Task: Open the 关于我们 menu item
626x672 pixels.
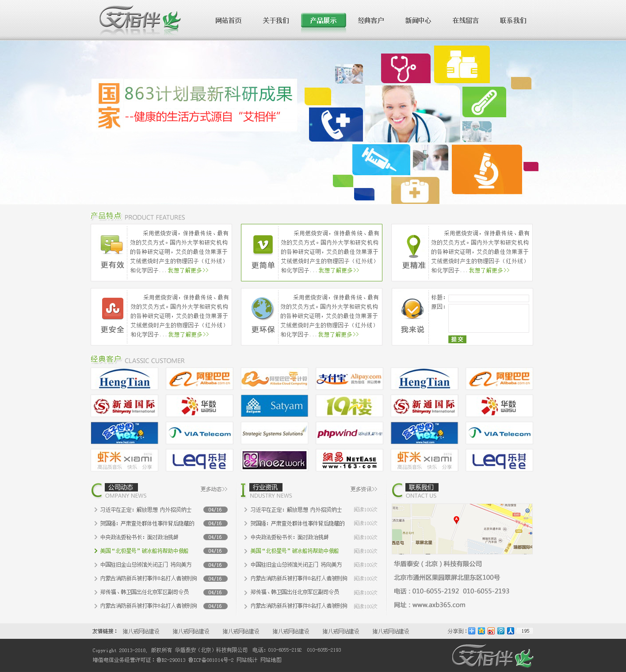Action: (x=276, y=20)
